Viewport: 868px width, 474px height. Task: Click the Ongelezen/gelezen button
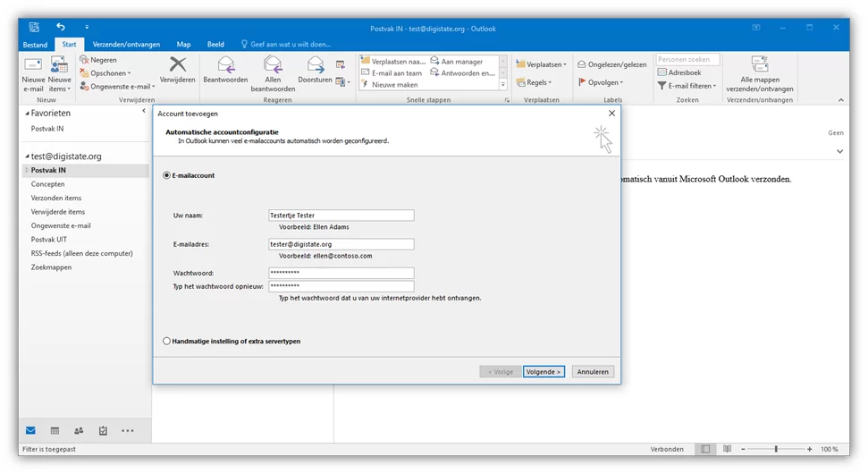(x=611, y=64)
